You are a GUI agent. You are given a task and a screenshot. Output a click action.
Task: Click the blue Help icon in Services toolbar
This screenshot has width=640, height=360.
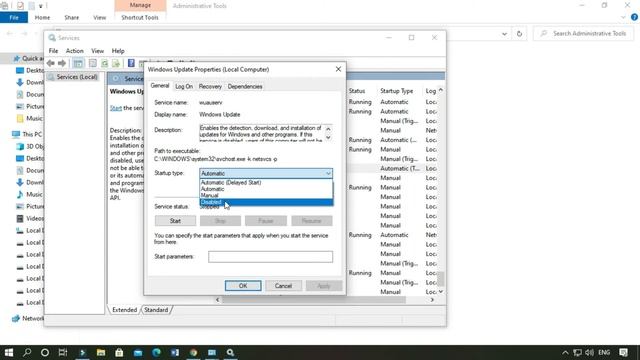point(131,63)
